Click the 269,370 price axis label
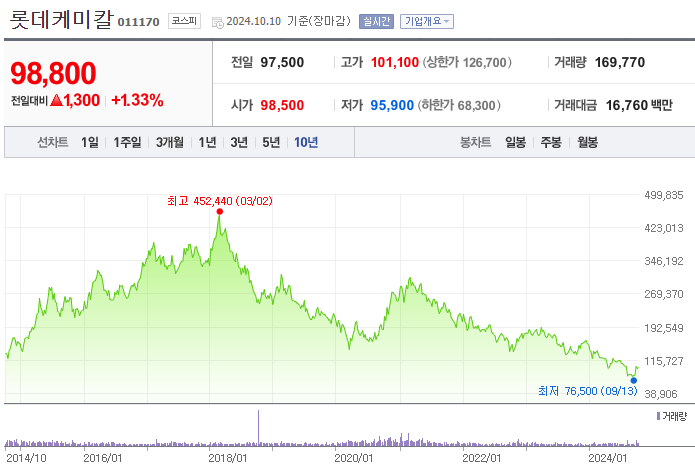This screenshot has width=695, height=472. 664,294
